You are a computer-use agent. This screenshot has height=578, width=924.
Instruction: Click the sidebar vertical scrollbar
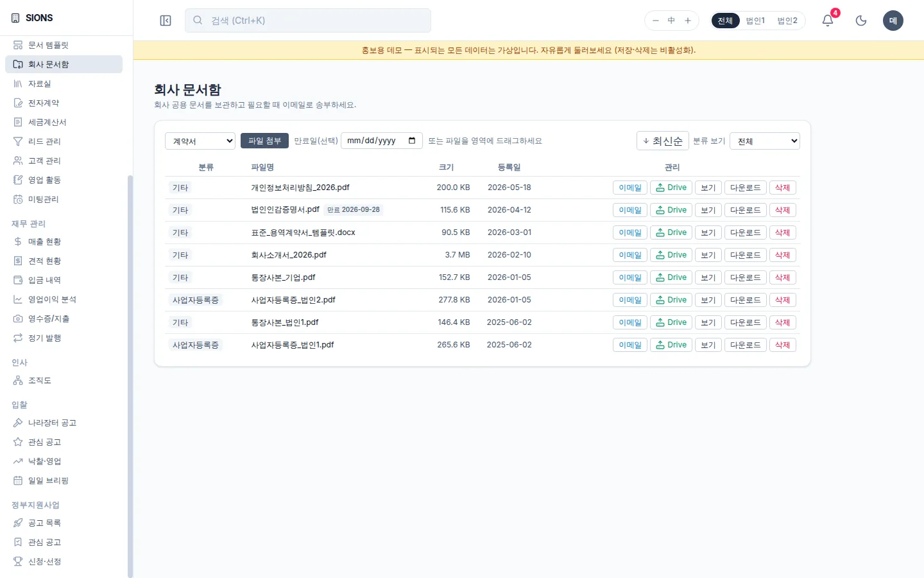[x=130, y=376]
